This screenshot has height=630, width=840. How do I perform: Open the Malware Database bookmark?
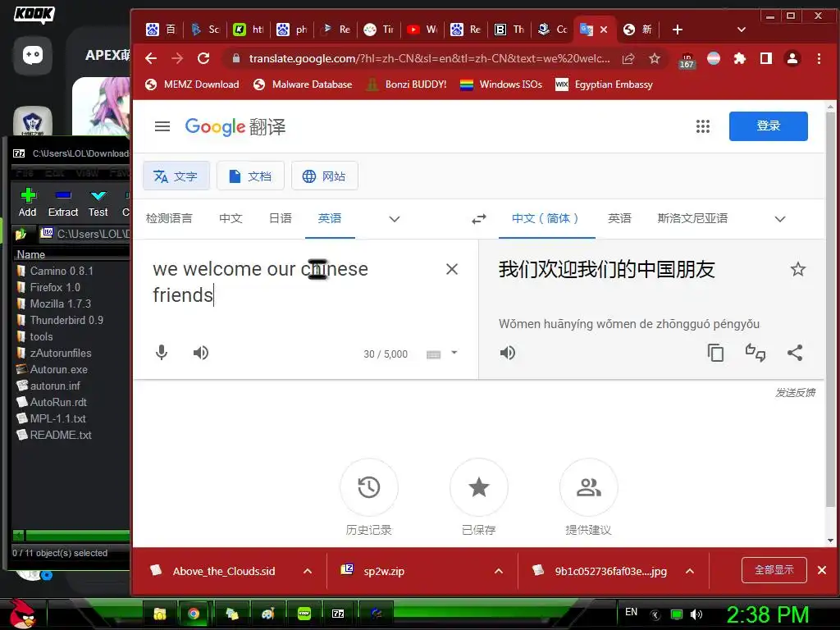click(303, 84)
